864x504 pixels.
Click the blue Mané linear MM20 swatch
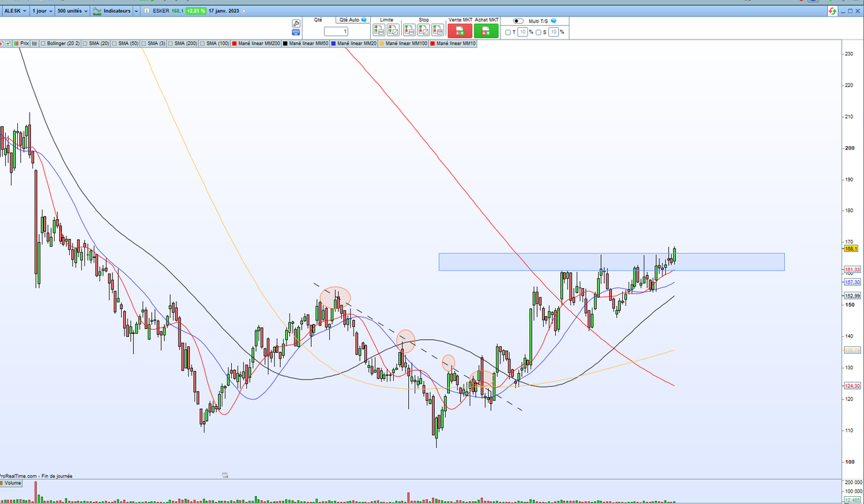(x=333, y=43)
